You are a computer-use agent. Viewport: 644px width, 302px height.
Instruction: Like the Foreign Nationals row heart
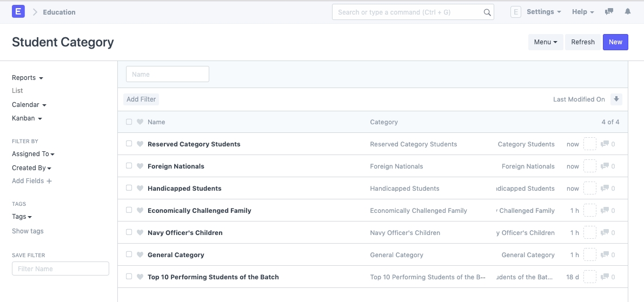click(x=140, y=166)
